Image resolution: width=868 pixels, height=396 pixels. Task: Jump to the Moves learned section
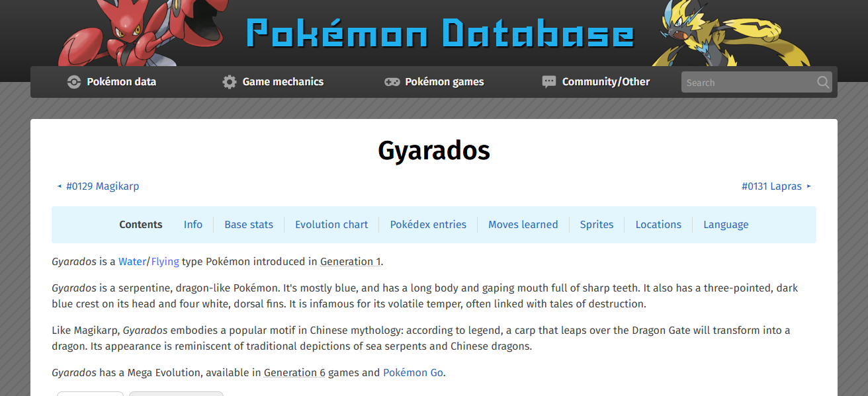pyautogui.click(x=523, y=225)
